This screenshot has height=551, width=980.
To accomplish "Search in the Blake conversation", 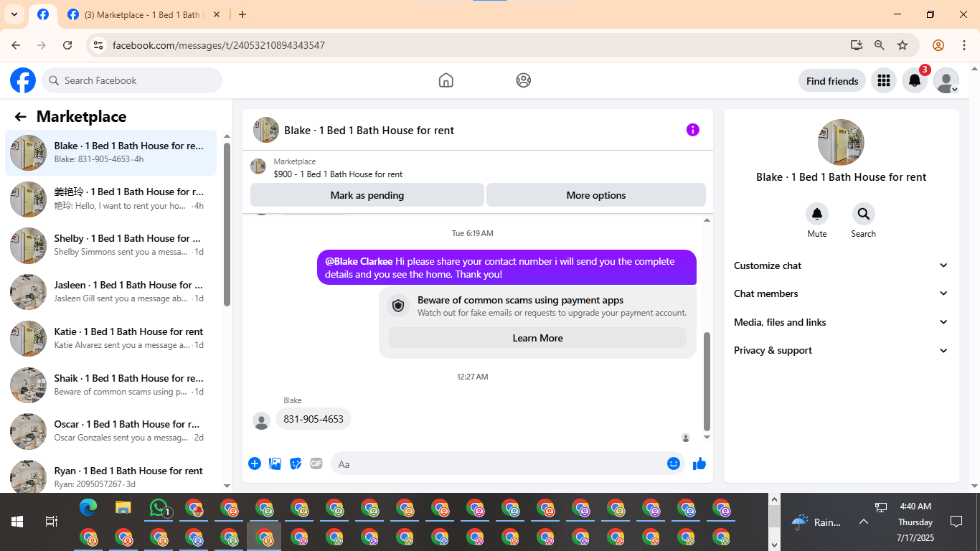I will click(863, 214).
